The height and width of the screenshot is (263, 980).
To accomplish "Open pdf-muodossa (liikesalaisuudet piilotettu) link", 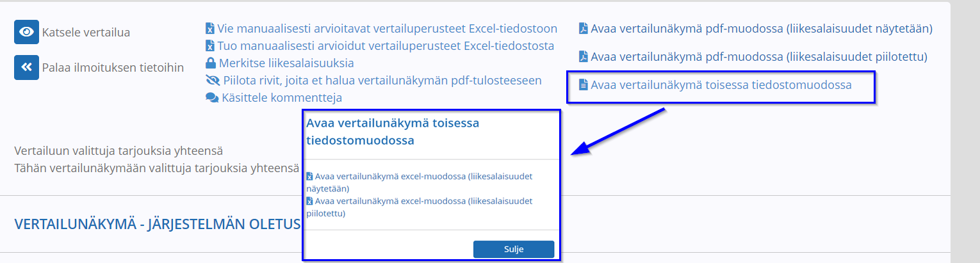I will (x=759, y=56).
